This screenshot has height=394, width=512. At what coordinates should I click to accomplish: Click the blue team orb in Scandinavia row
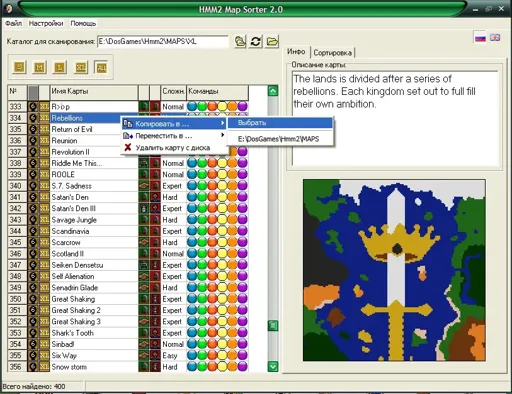pyautogui.click(x=192, y=231)
